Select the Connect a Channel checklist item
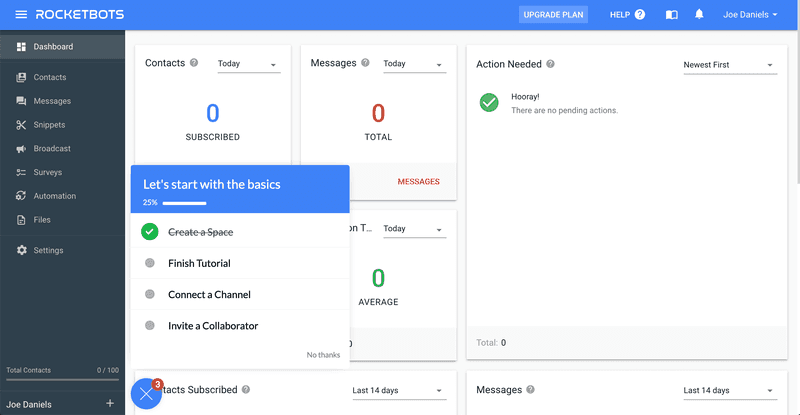 [x=209, y=295]
